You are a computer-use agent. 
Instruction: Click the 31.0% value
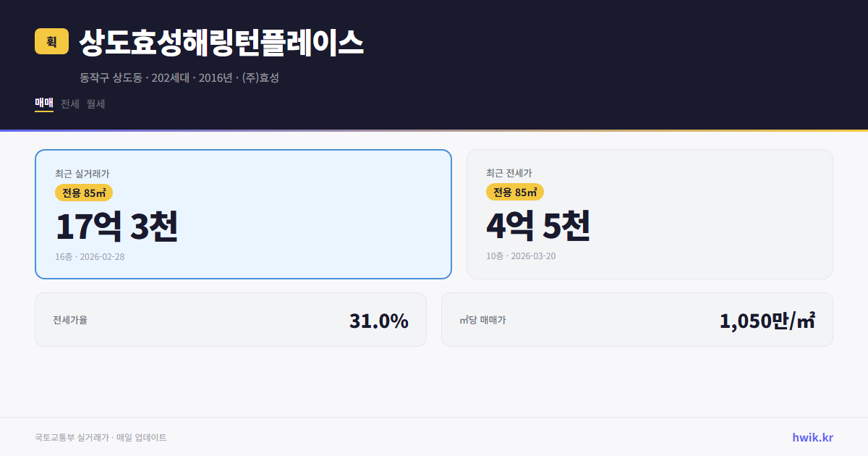379,319
